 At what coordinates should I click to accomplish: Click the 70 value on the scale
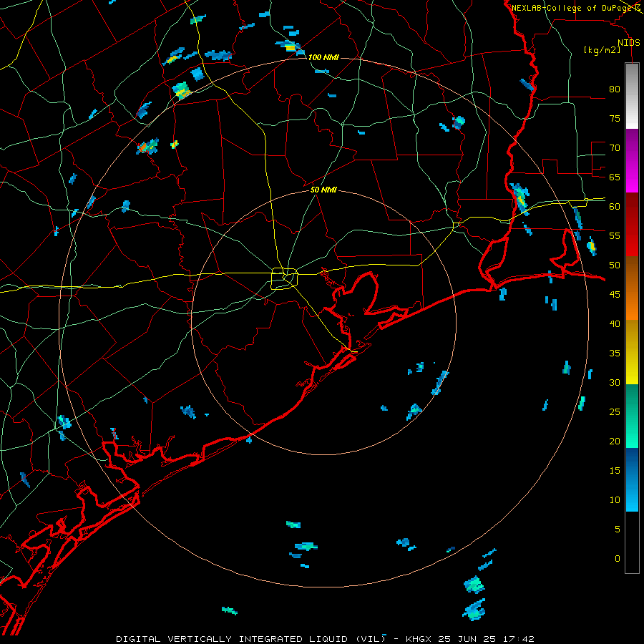tap(615, 148)
